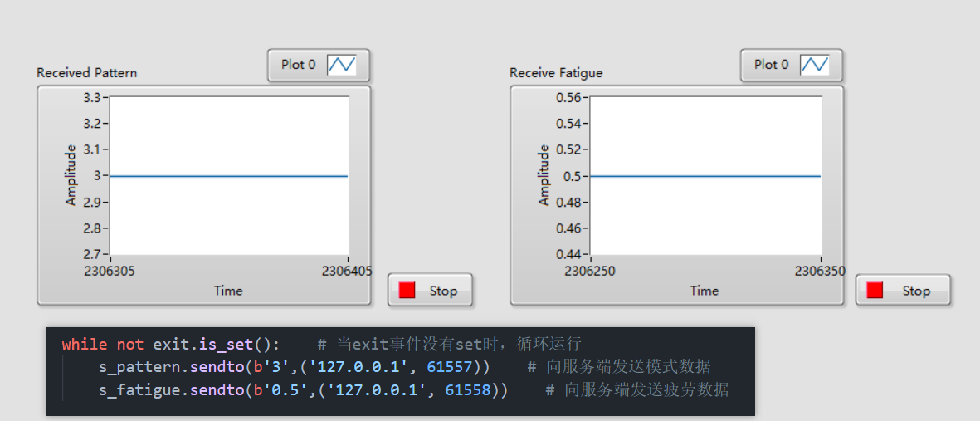Click Amplitude axis label on Received Pattern chart

(71, 175)
